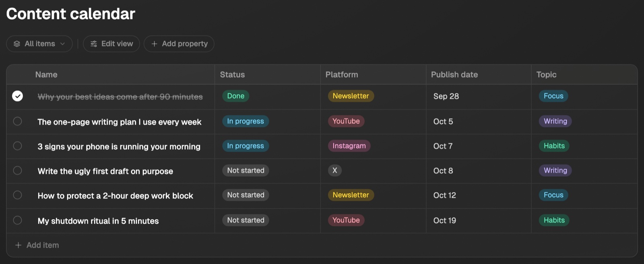This screenshot has width=644, height=264.
Task: Click the Focus topic tag in Sep 28 row
Action: tap(553, 96)
